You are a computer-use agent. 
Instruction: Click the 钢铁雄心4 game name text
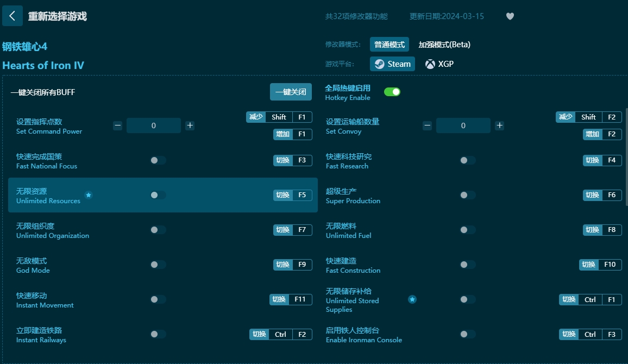25,47
